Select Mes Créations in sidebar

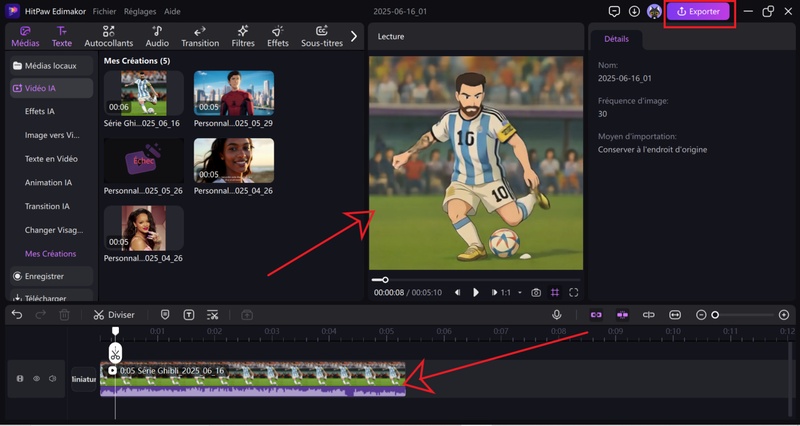pos(51,254)
